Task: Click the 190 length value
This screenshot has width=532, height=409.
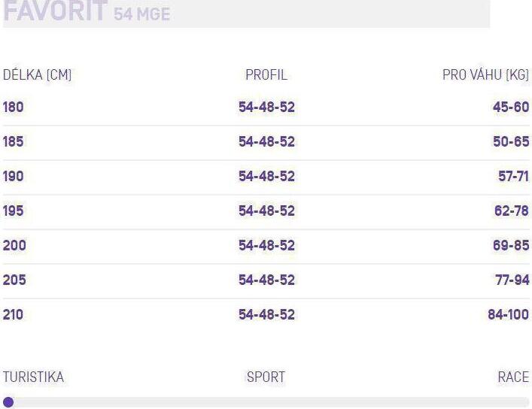Action: click(x=14, y=176)
